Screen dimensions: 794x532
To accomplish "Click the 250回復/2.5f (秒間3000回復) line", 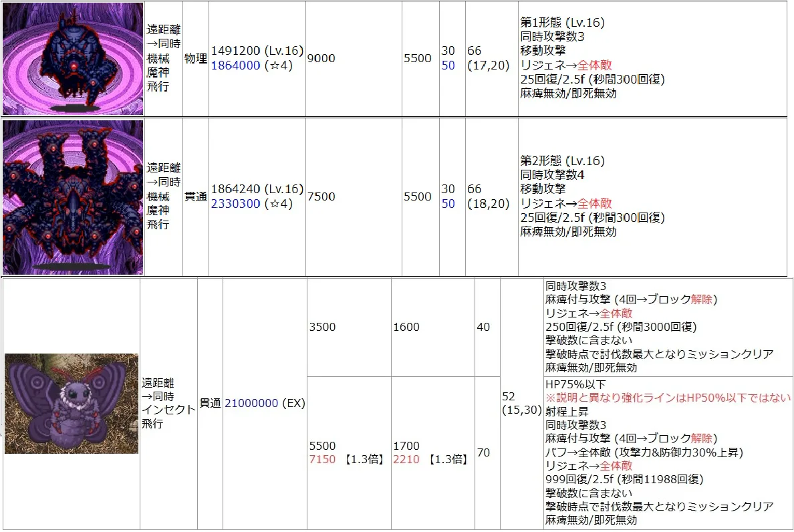I will tap(622, 327).
